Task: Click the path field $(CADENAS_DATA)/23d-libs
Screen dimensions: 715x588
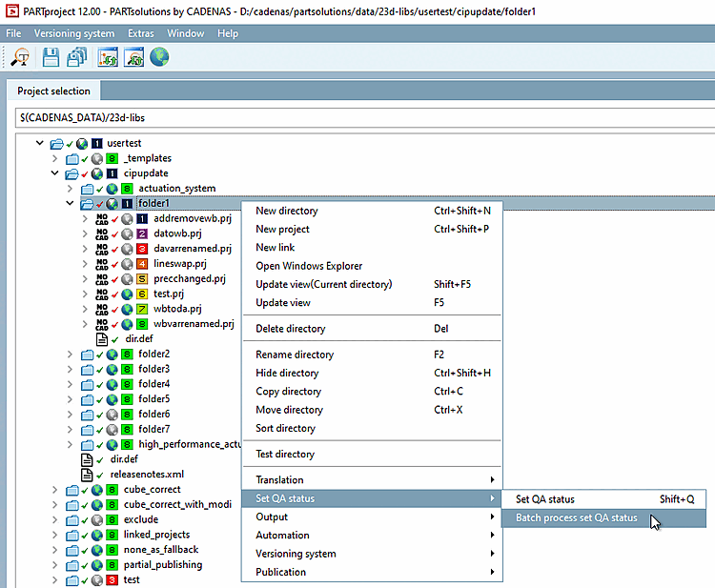Action: click(x=365, y=118)
